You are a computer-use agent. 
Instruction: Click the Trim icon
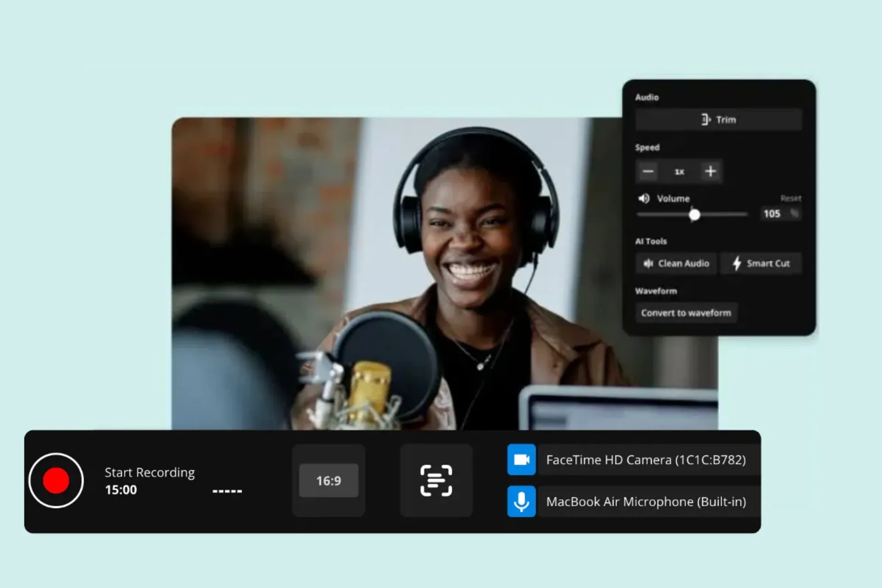pyautogui.click(x=706, y=119)
